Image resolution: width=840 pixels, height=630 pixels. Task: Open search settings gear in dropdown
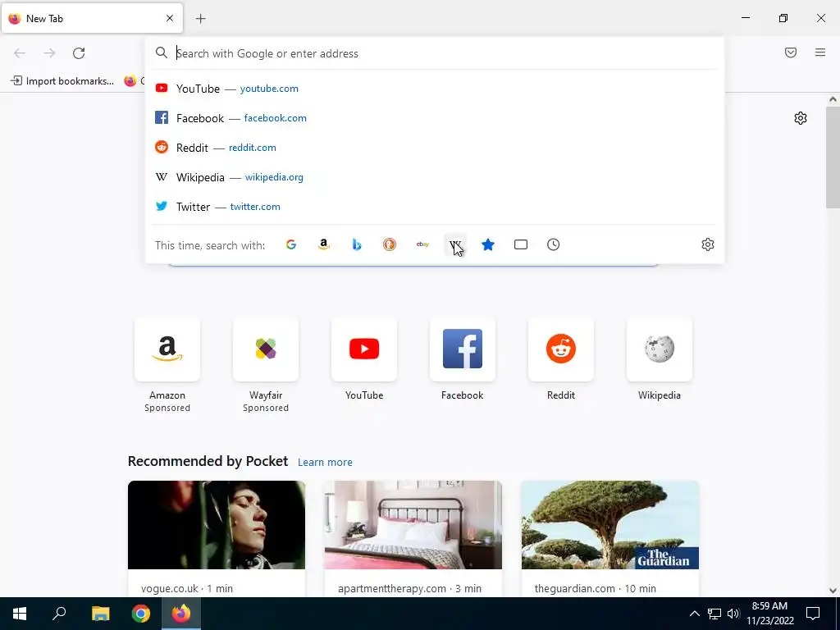[708, 244]
